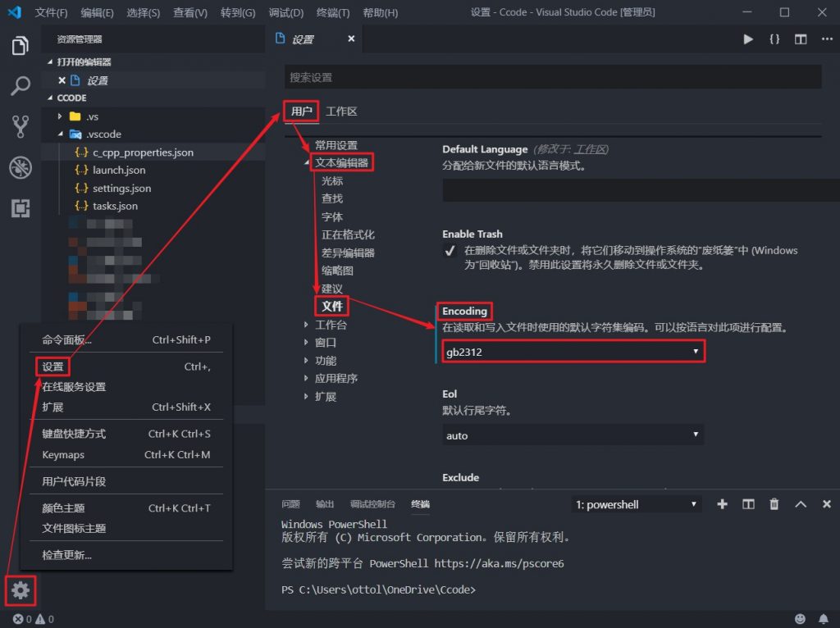Click the Manage gear icon
This screenshot has width=840, height=628.
21,590
